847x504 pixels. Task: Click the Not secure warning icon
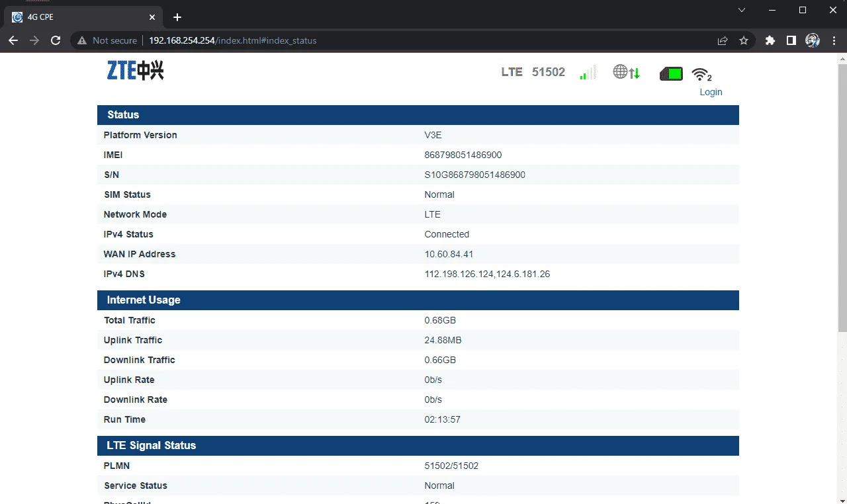[82, 40]
